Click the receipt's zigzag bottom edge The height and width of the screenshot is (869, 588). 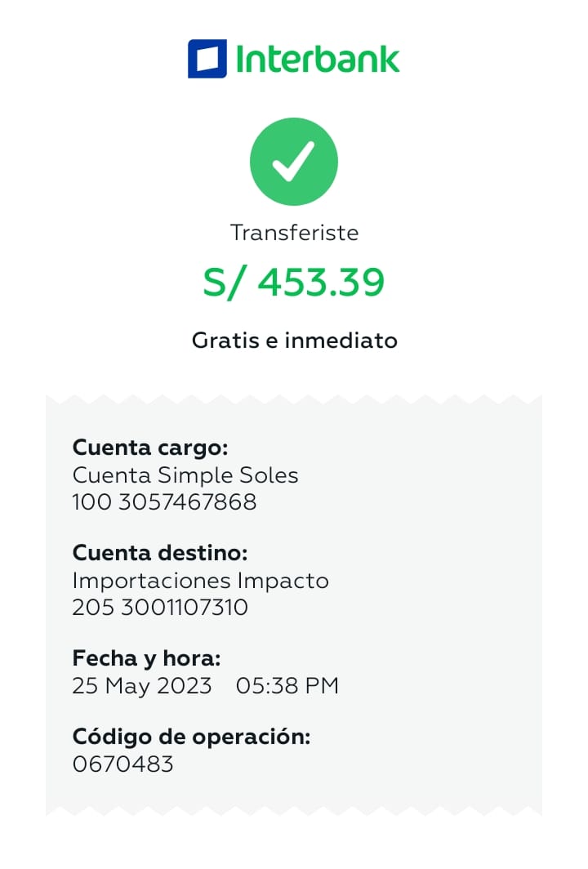click(x=294, y=810)
